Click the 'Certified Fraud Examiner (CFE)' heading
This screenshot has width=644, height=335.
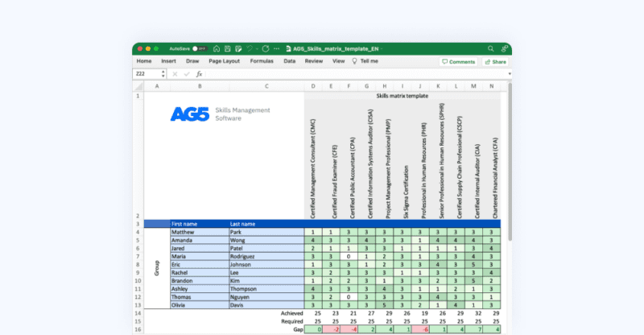click(x=334, y=181)
